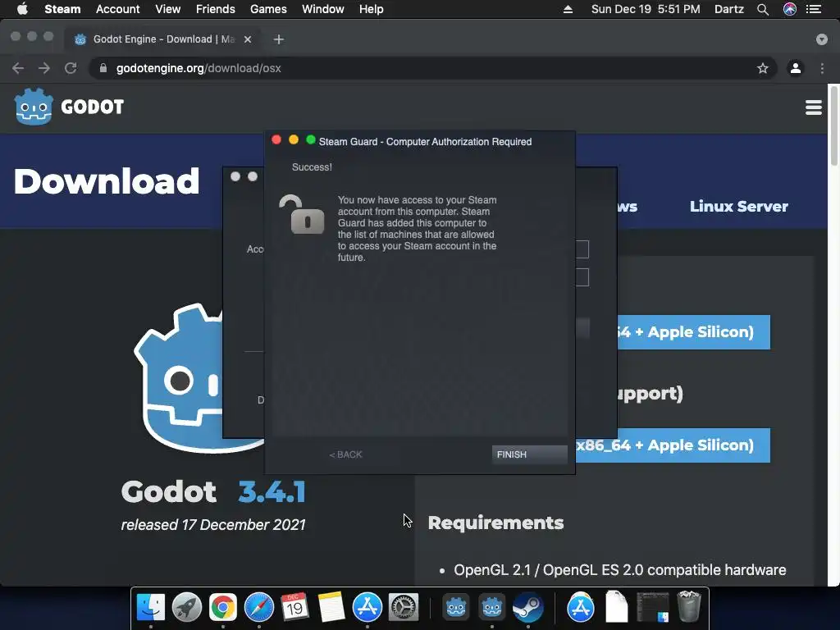Click the Download page heading
This screenshot has width=840, height=630.
(107, 181)
